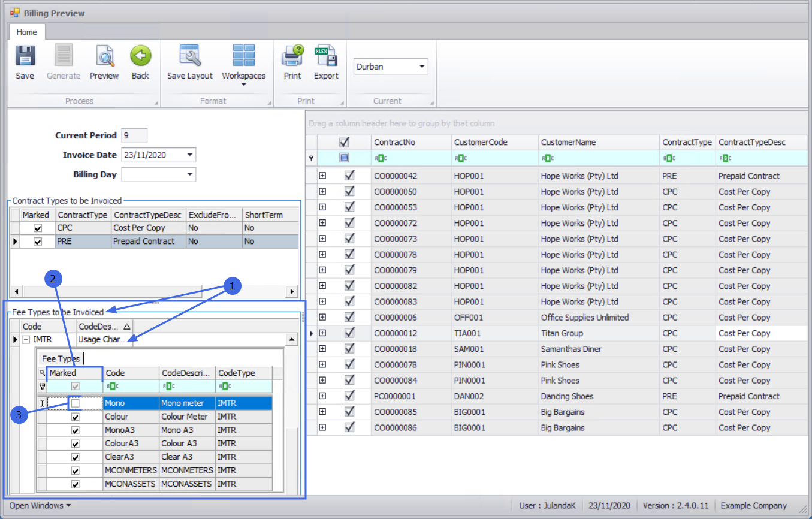Open the Invoice Date dropdown

(x=190, y=155)
